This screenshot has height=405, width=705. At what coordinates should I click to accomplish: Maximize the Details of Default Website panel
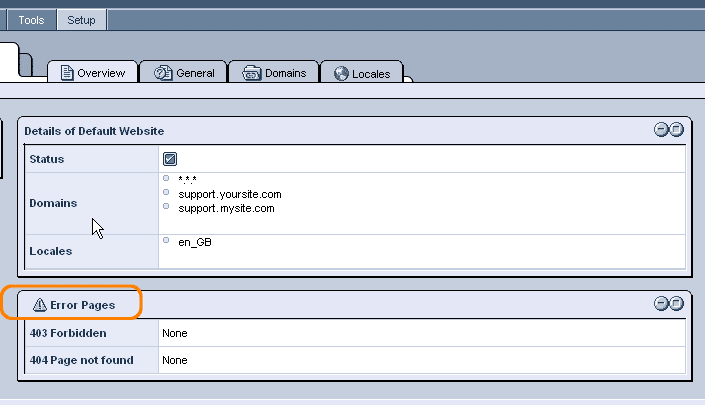pos(676,129)
